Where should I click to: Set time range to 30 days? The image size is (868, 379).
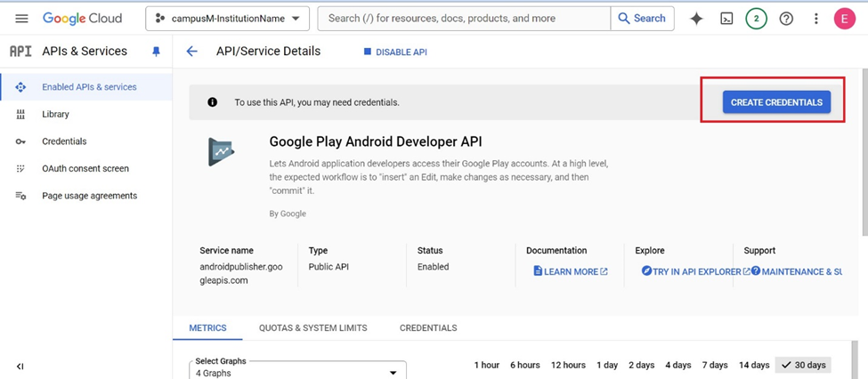(x=803, y=365)
